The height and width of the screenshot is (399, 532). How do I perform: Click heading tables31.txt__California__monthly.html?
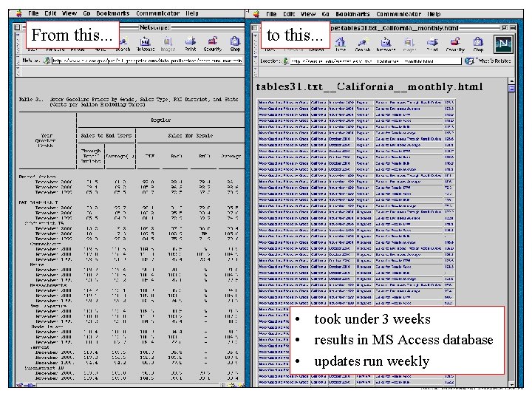click(x=369, y=86)
